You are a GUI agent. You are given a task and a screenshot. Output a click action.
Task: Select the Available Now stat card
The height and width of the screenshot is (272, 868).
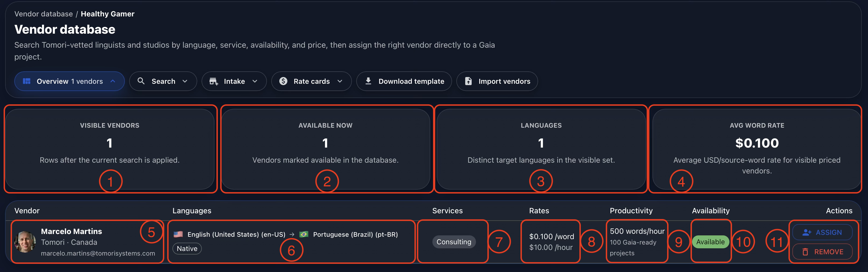(x=326, y=149)
